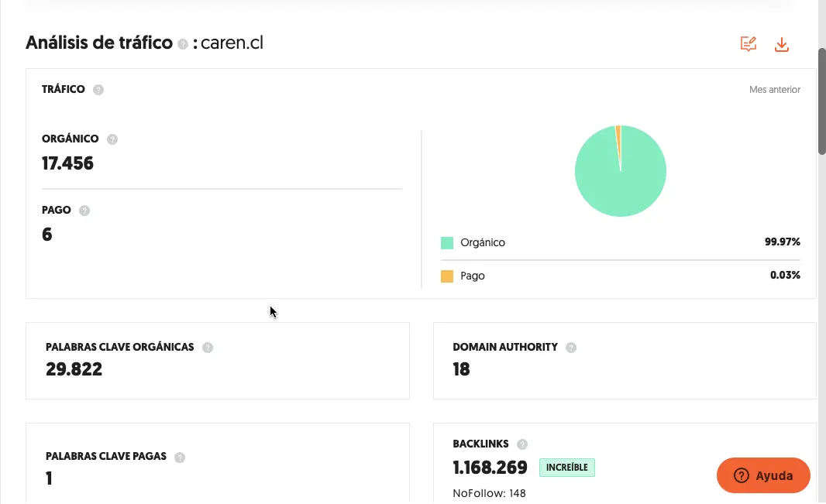Screen dimensions: 826x504
Task: Click the Mes anterior label
Action: coord(775,90)
